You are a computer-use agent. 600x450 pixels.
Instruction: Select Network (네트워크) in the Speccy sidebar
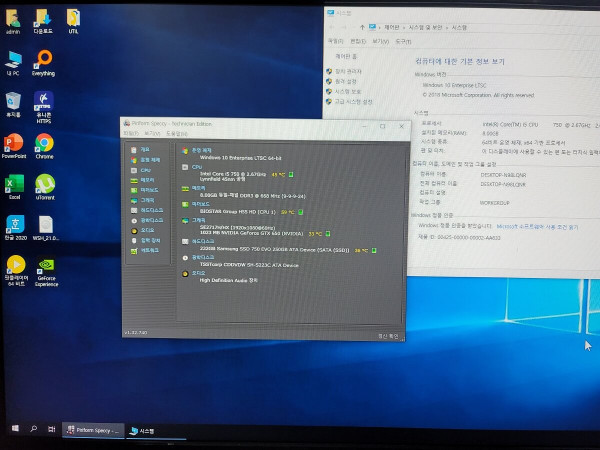(x=144, y=251)
